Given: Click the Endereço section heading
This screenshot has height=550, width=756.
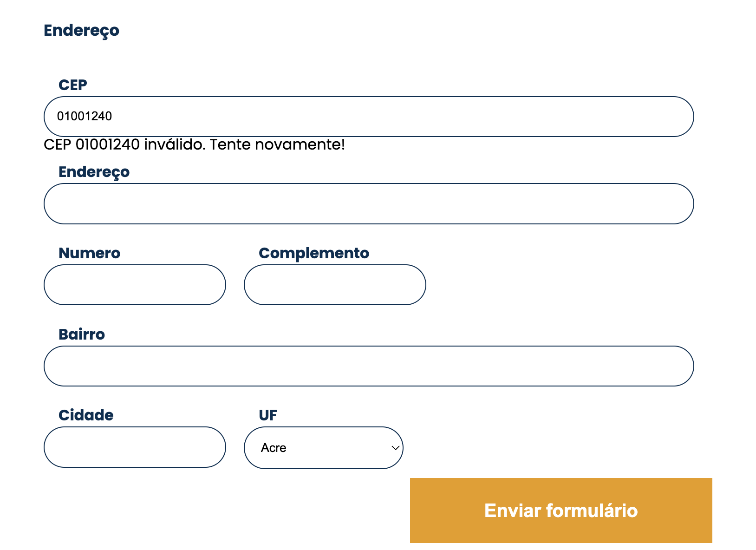Looking at the screenshot, I should click(82, 31).
